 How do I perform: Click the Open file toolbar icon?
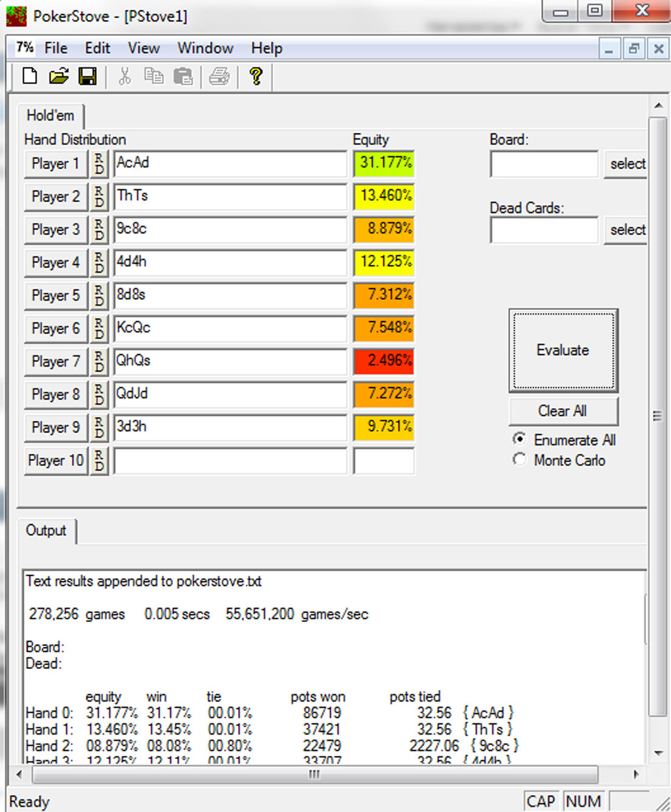[x=58, y=76]
